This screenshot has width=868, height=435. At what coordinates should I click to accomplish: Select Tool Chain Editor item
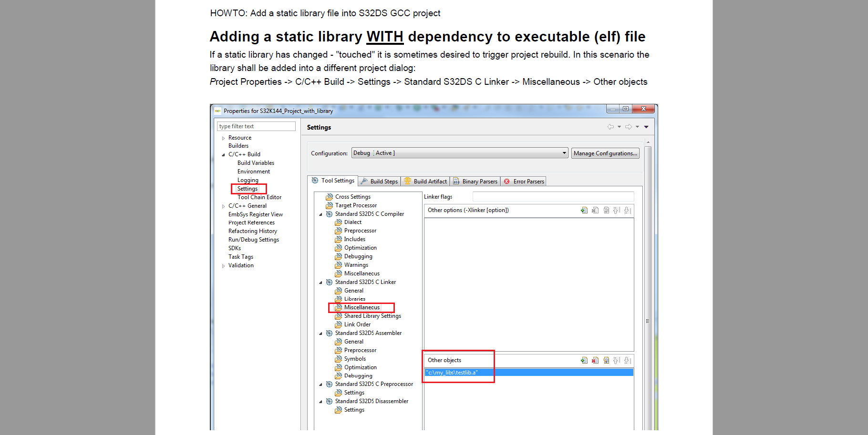point(259,197)
